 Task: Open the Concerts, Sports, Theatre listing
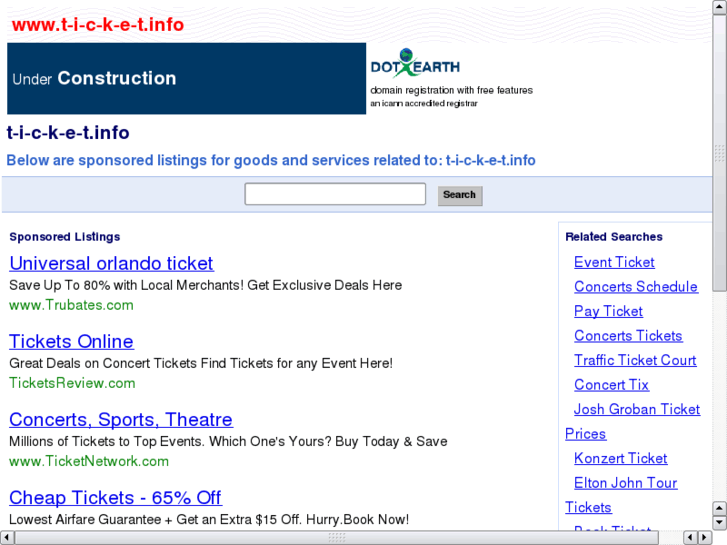click(121, 420)
